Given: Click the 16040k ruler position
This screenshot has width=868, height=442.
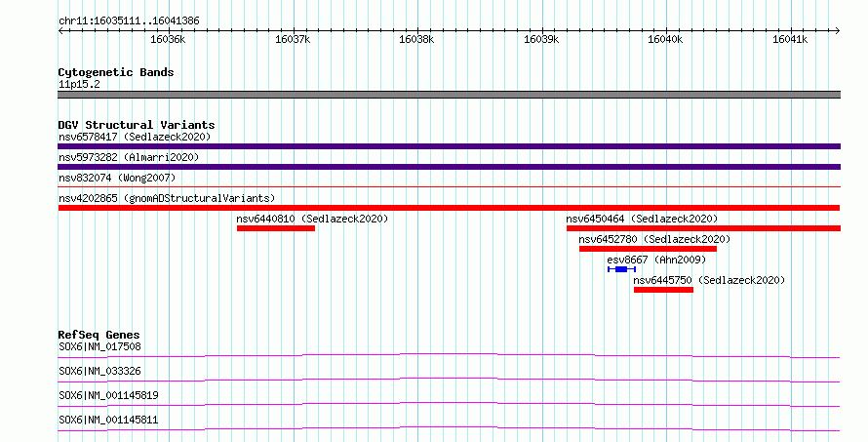Looking at the screenshot, I should [665, 39].
